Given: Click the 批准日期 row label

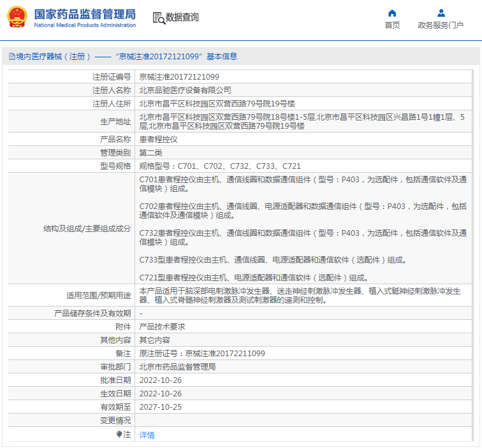Looking at the screenshot, I should (115, 380).
